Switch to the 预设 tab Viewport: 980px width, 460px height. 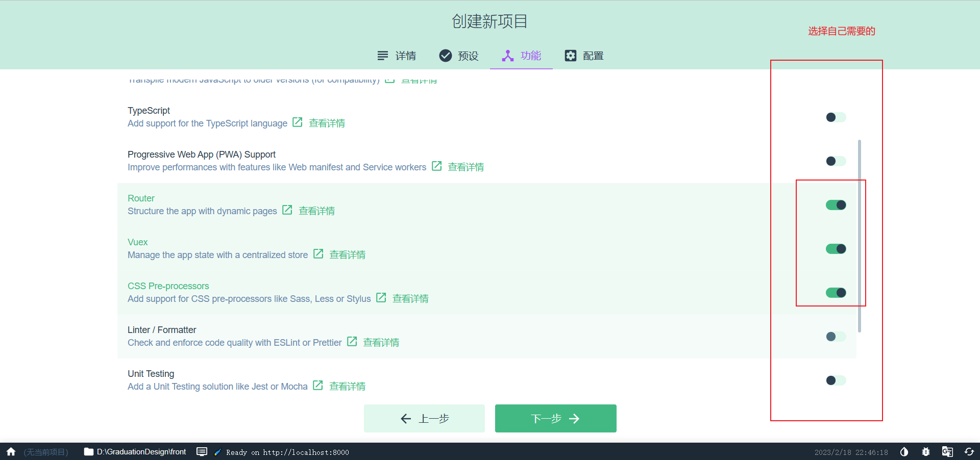[458, 56]
